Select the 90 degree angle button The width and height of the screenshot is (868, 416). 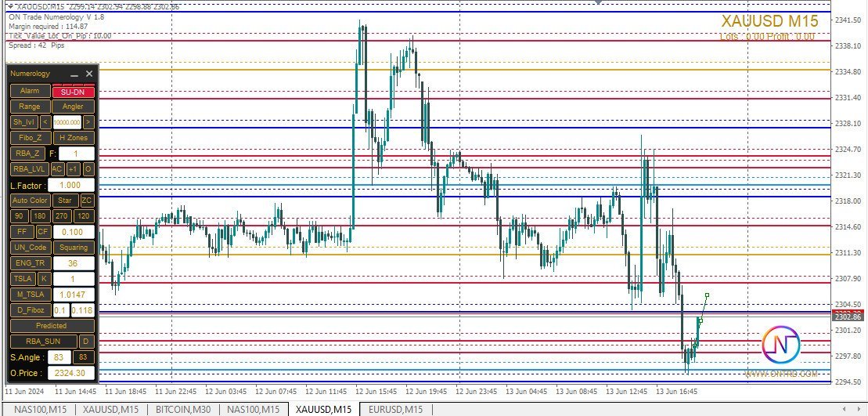20,216
